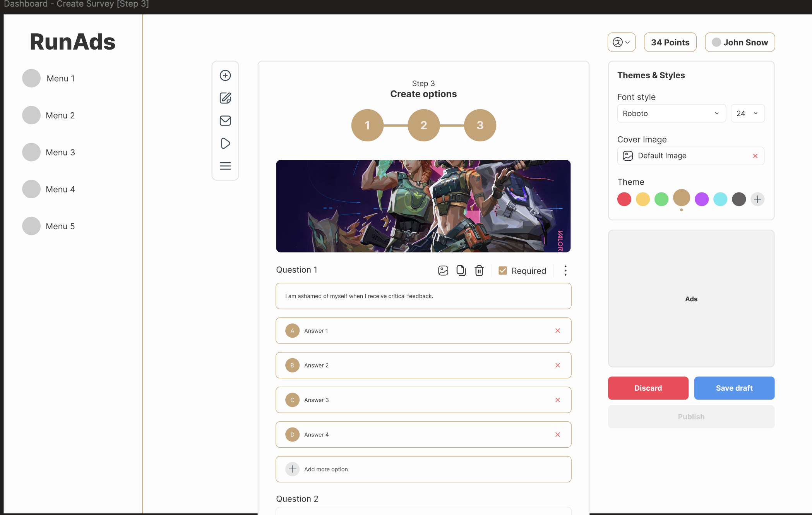The height and width of the screenshot is (515, 812).
Task: Click the Menu 5 sidebar icon
Action: 31,226
